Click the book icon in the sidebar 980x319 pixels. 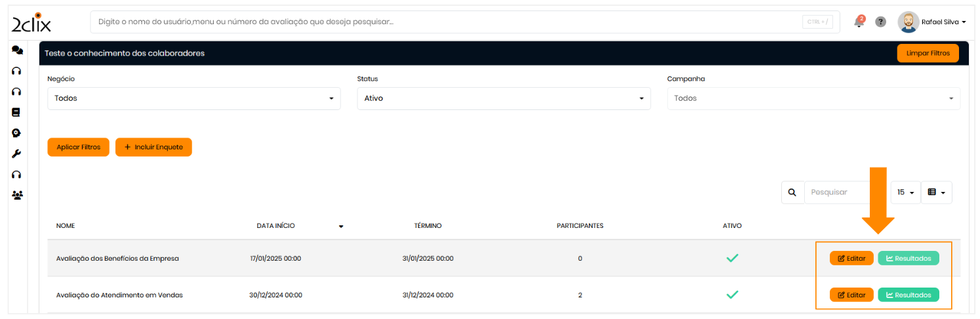[17, 112]
